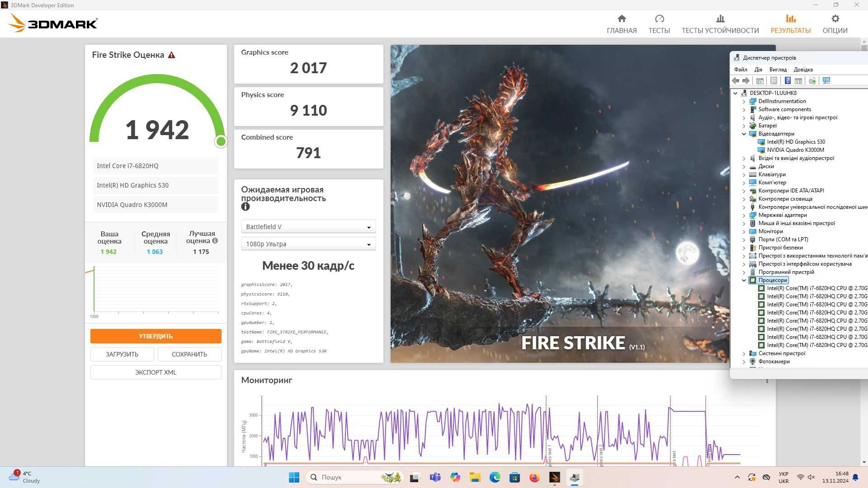Screen dimensions: 868x488
Task: Click Fire Strike preview image
Action: (x=560, y=203)
